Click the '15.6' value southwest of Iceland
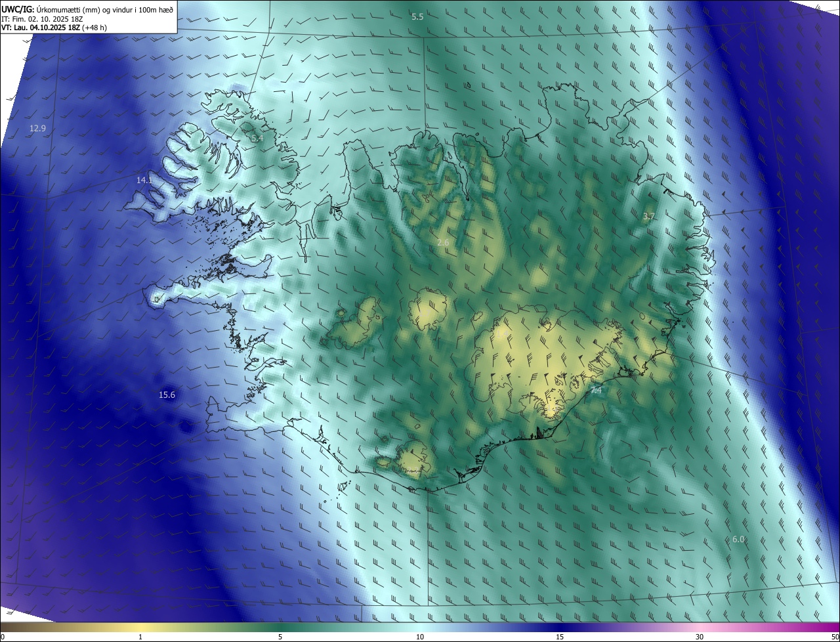Image resolution: width=840 pixels, height=642 pixels. point(167,395)
